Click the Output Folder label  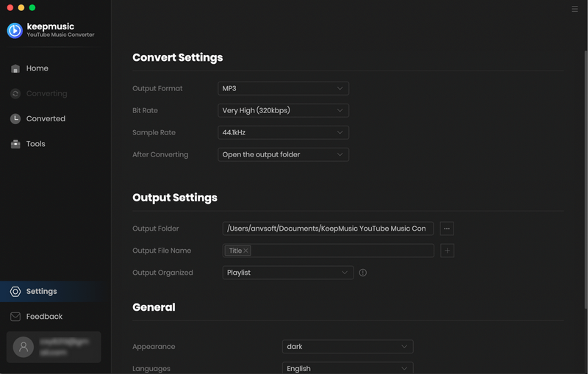click(x=156, y=229)
